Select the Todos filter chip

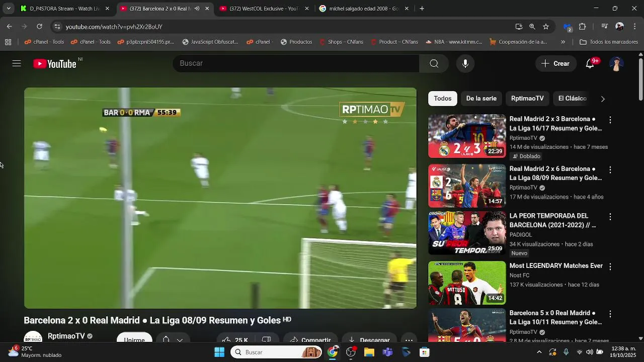(x=443, y=99)
